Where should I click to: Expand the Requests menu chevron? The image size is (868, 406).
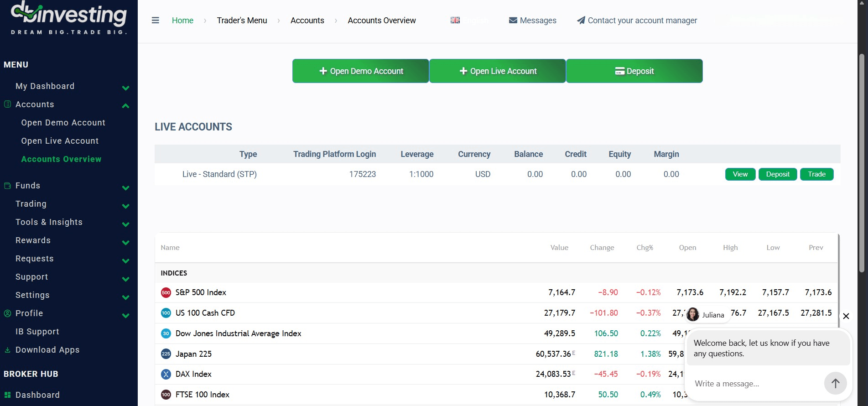(126, 260)
